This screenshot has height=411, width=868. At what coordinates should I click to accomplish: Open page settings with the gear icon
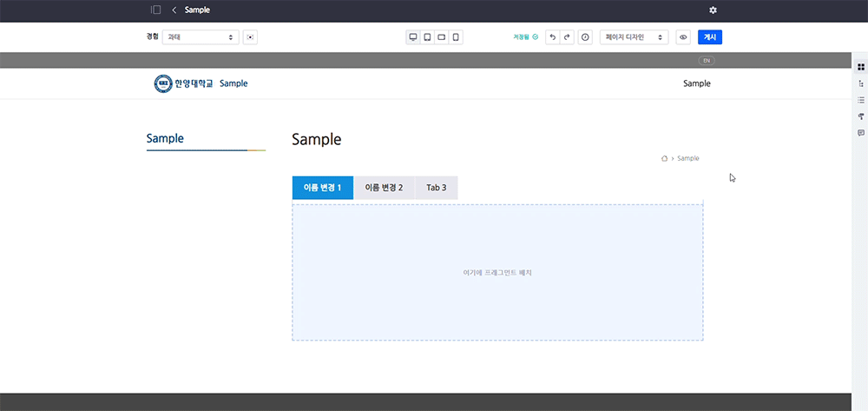coord(713,10)
